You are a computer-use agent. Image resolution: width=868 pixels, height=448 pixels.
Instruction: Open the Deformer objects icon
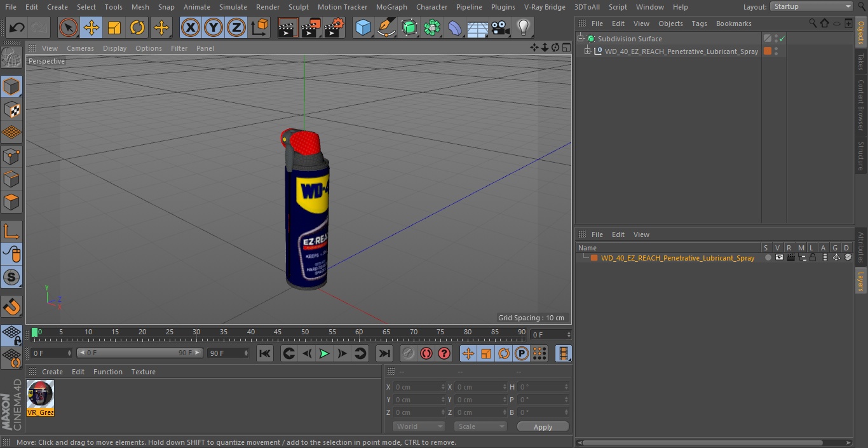[455, 28]
